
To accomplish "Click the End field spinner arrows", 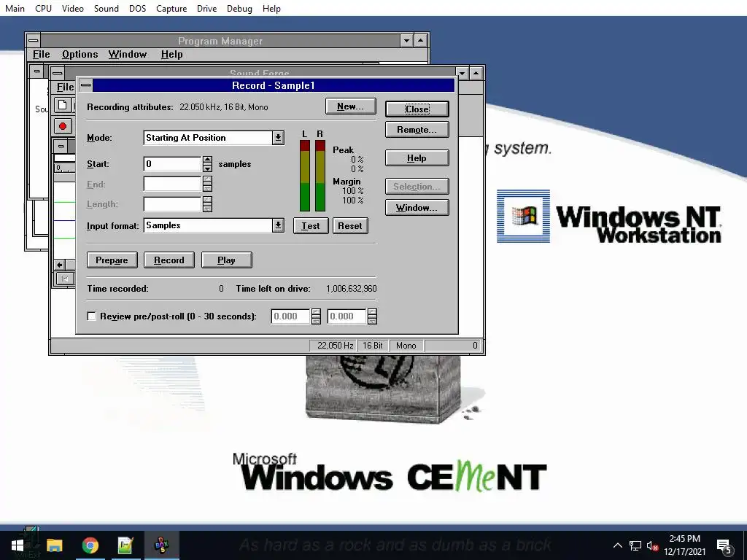I will pyautogui.click(x=207, y=184).
